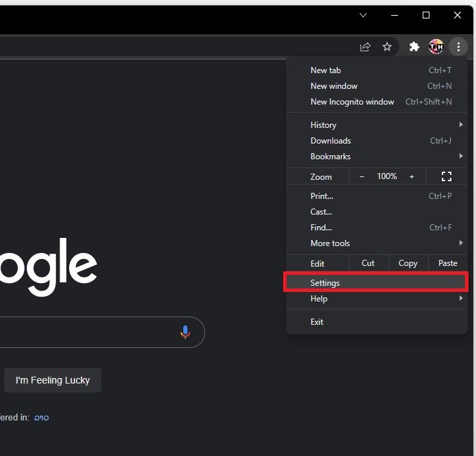Click the Lao language link
The height and width of the screenshot is (456, 476).
tap(42, 417)
